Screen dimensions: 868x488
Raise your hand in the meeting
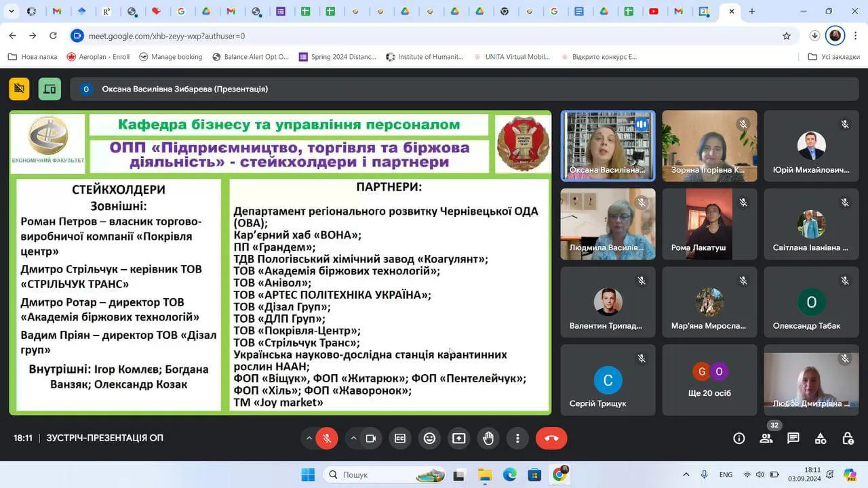(x=488, y=439)
